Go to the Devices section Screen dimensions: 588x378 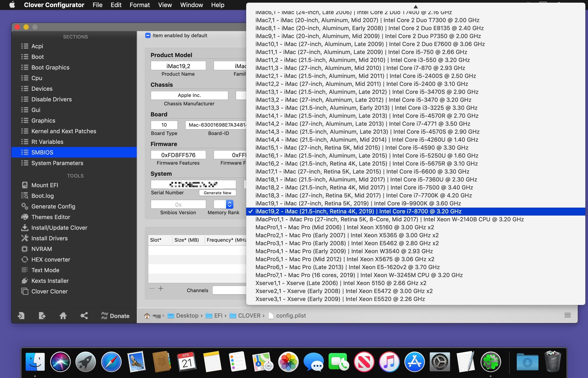pyautogui.click(x=74, y=89)
